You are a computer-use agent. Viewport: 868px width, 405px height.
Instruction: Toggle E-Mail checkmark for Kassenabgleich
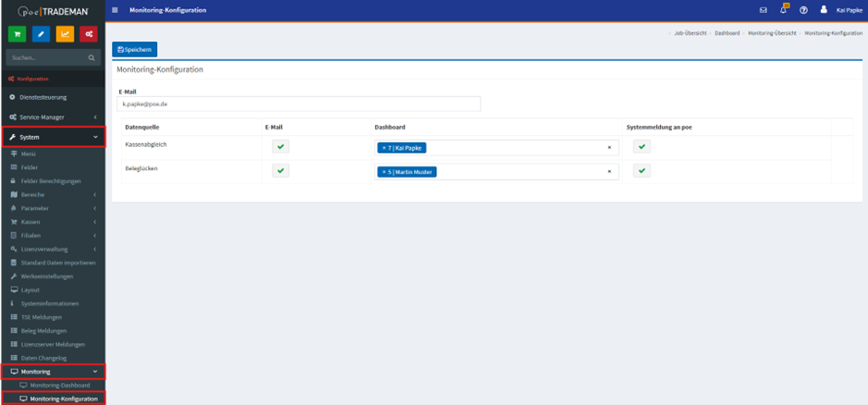(280, 147)
